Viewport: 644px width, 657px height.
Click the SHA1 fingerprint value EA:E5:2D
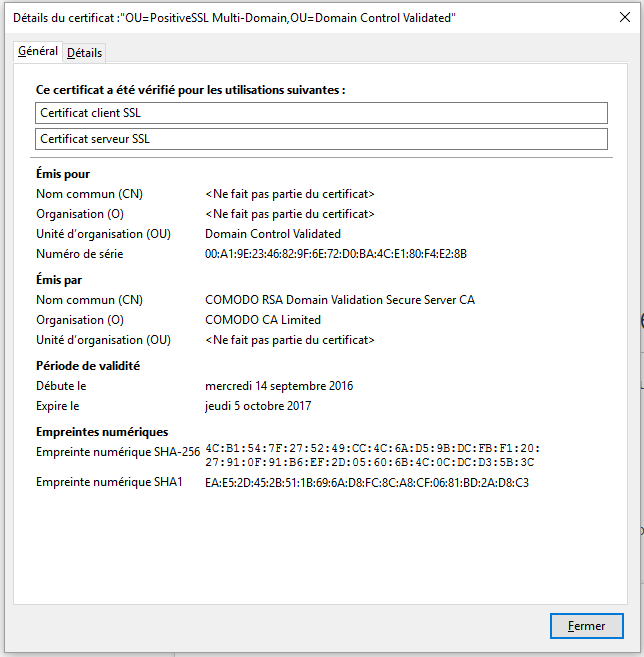[367, 483]
